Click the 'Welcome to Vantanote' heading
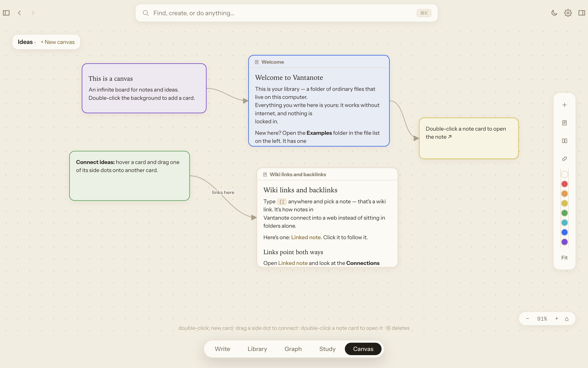588x368 pixels. click(289, 78)
